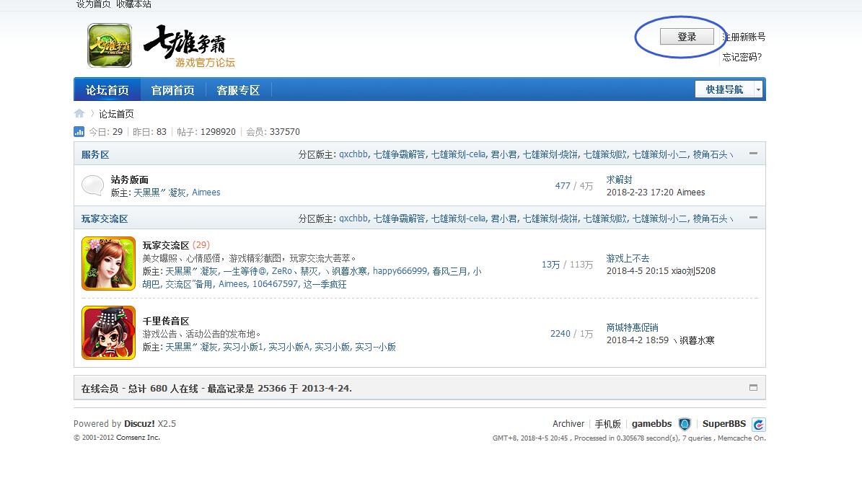This screenshot has height=504, width=862.
Task: Open the 商城特惠促销 post link
Action: [x=632, y=327]
